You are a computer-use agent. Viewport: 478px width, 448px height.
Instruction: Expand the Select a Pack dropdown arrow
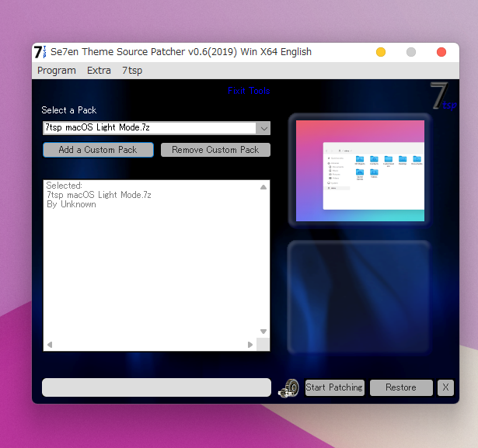(263, 128)
